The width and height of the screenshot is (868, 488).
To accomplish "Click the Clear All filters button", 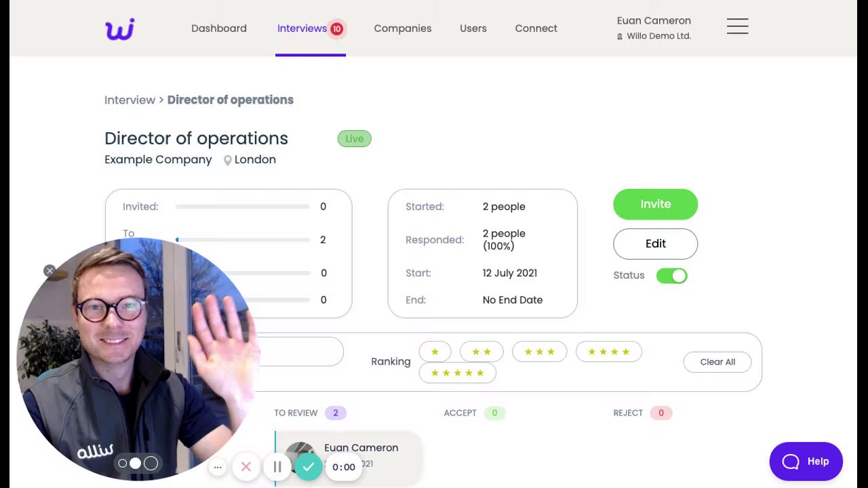I will point(717,362).
